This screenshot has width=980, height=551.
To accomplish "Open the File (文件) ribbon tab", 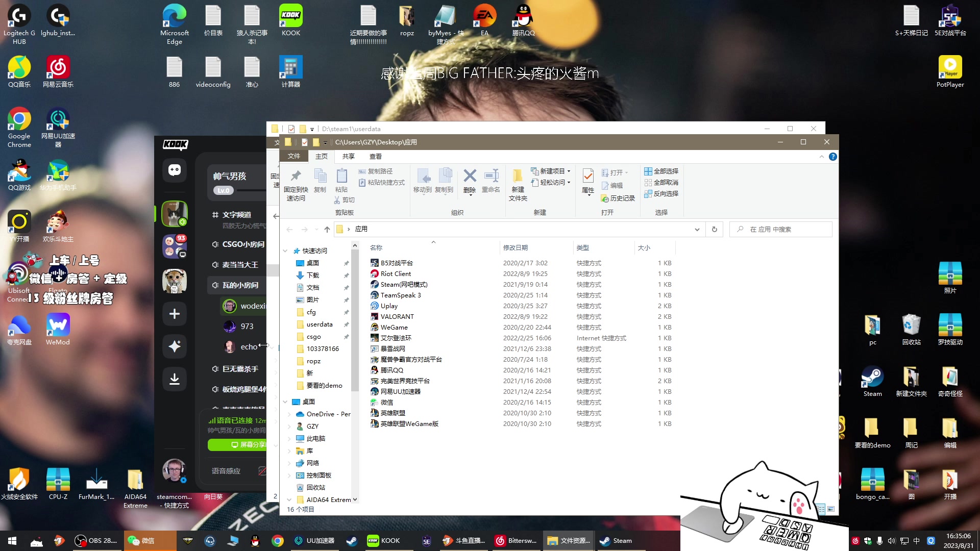I will pos(294,156).
